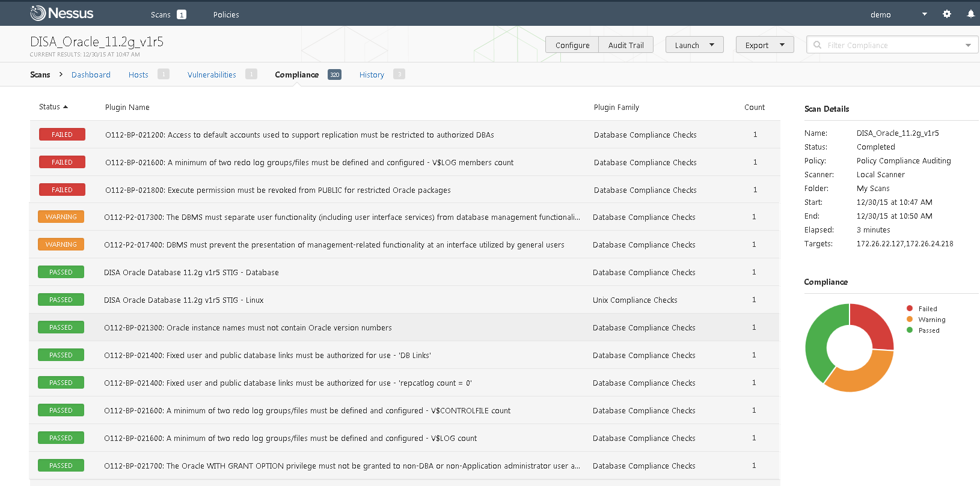Click the Failed legend red dot
Image resolution: width=980 pixels, height=486 pixels.
click(910, 308)
